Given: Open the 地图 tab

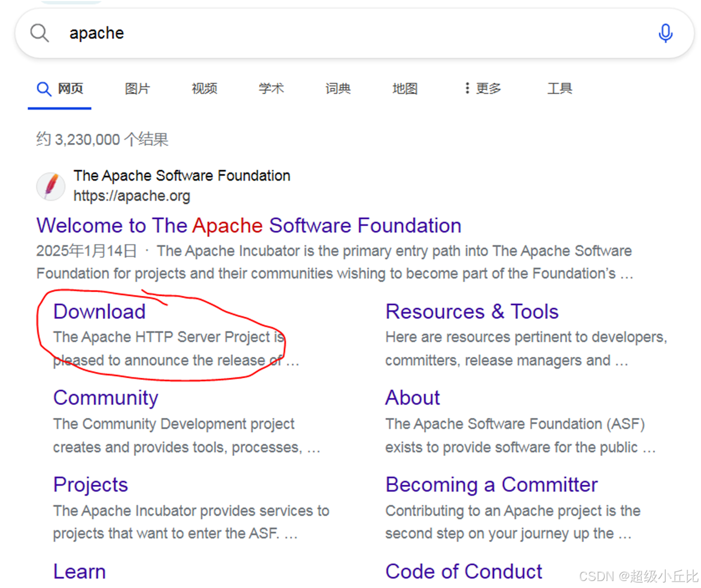Looking at the screenshot, I should coord(405,88).
